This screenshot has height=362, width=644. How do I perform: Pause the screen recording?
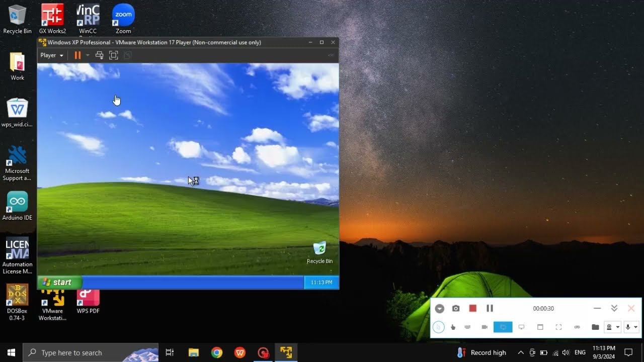coord(490,308)
